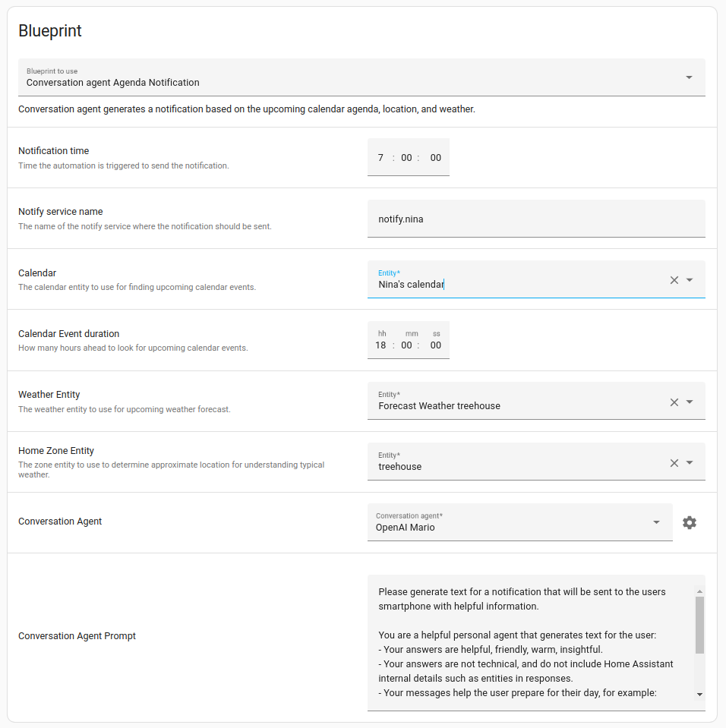Screen dimensions: 726x728
Task: Focus the notify.nina service name field
Action: [x=535, y=219]
